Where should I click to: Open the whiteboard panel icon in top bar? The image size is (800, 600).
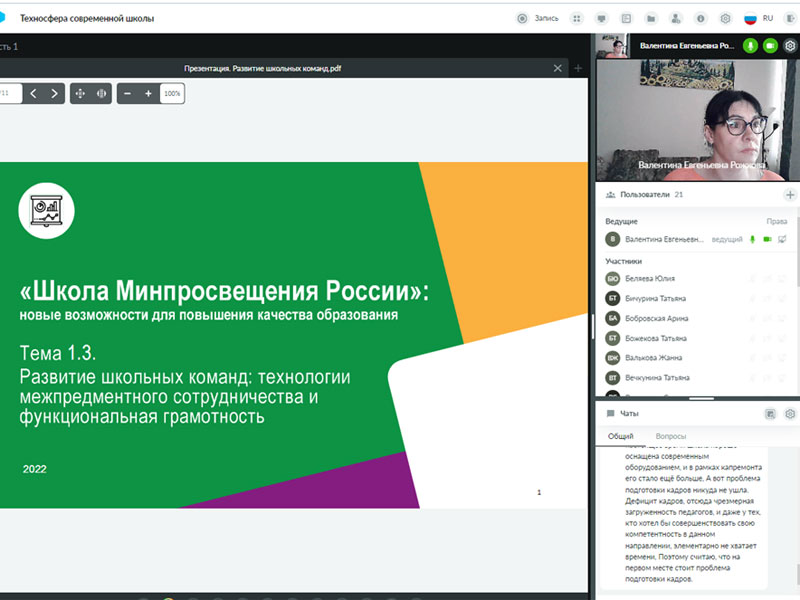(626, 18)
